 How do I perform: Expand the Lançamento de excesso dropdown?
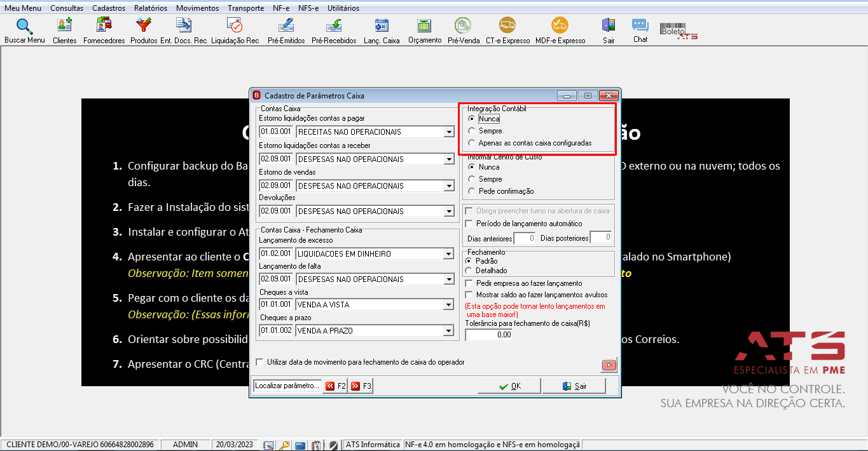(449, 254)
